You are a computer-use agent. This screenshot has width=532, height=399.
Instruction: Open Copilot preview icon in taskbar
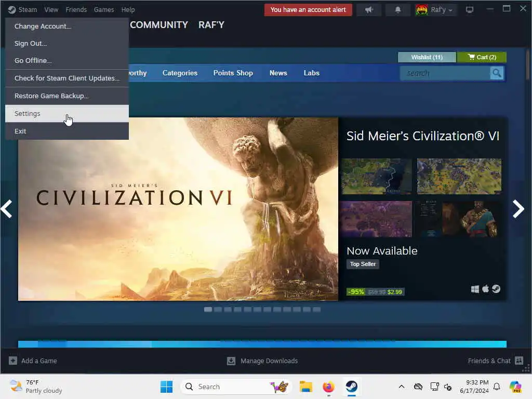pyautogui.click(x=515, y=387)
